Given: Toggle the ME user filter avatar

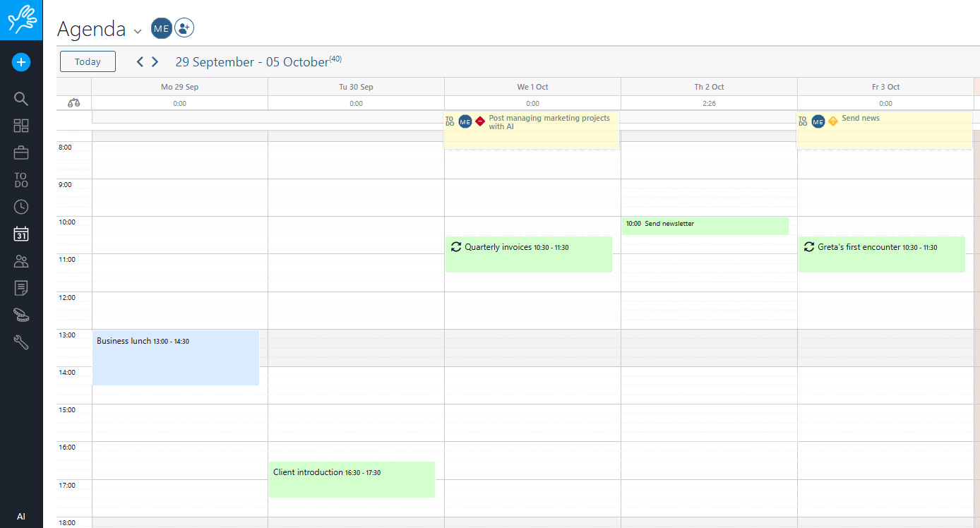Looking at the screenshot, I should tap(161, 28).
